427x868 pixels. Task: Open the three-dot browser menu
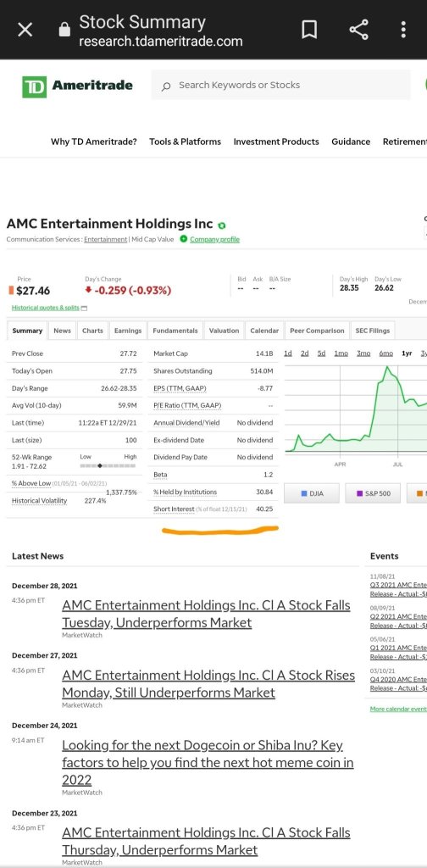[403, 30]
